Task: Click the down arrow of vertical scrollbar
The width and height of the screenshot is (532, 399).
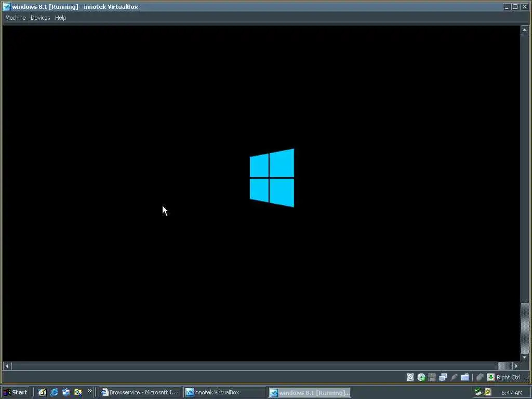Action: point(525,357)
